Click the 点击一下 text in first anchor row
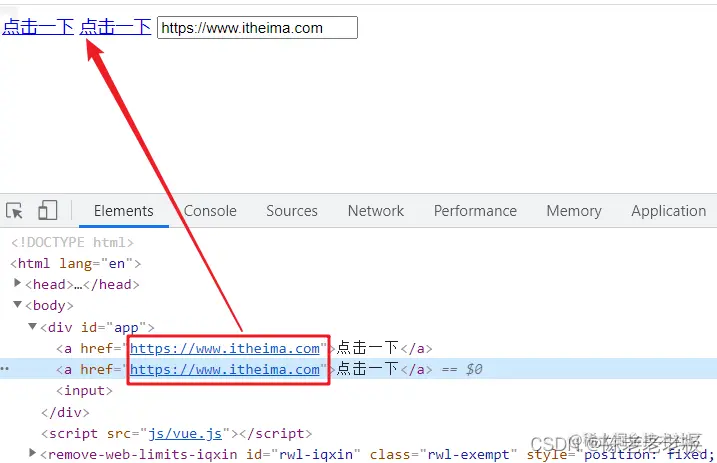The height and width of the screenshot is (463, 717). pyautogui.click(x=367, y=348)
